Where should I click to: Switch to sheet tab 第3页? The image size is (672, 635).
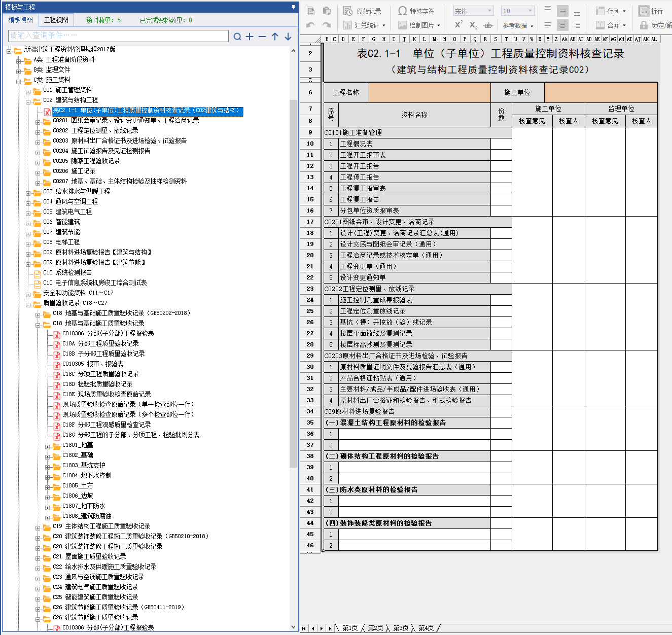[x=401, y=628]
